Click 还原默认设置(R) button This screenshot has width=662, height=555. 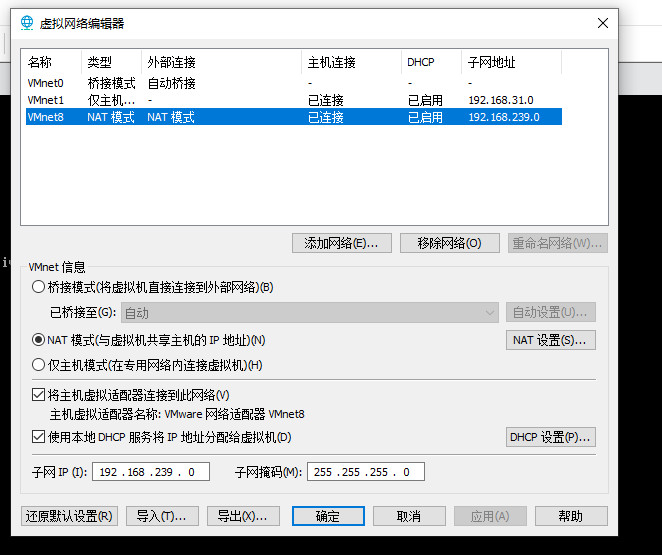[69, 516]
